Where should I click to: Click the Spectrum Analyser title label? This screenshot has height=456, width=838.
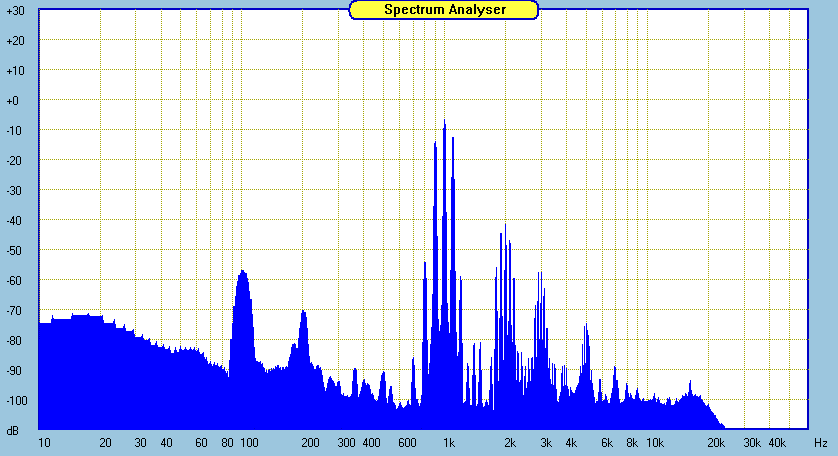coord(444,9)
